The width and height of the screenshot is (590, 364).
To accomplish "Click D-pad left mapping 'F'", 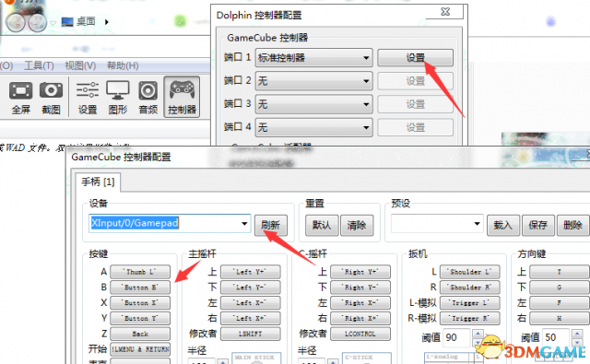I will pos(560,302).
